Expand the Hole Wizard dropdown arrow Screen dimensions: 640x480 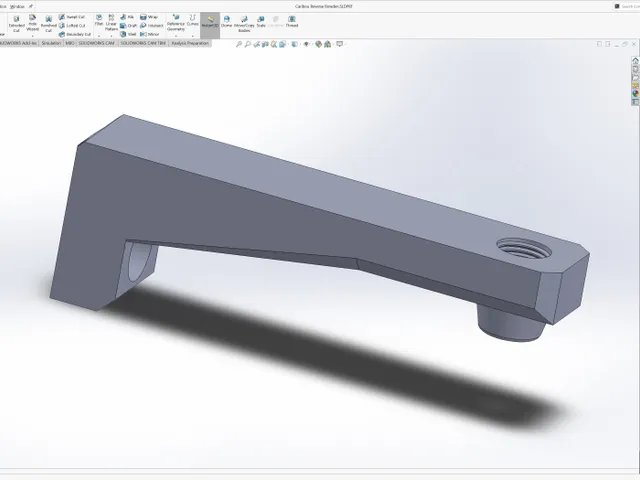tap(32, 36)
